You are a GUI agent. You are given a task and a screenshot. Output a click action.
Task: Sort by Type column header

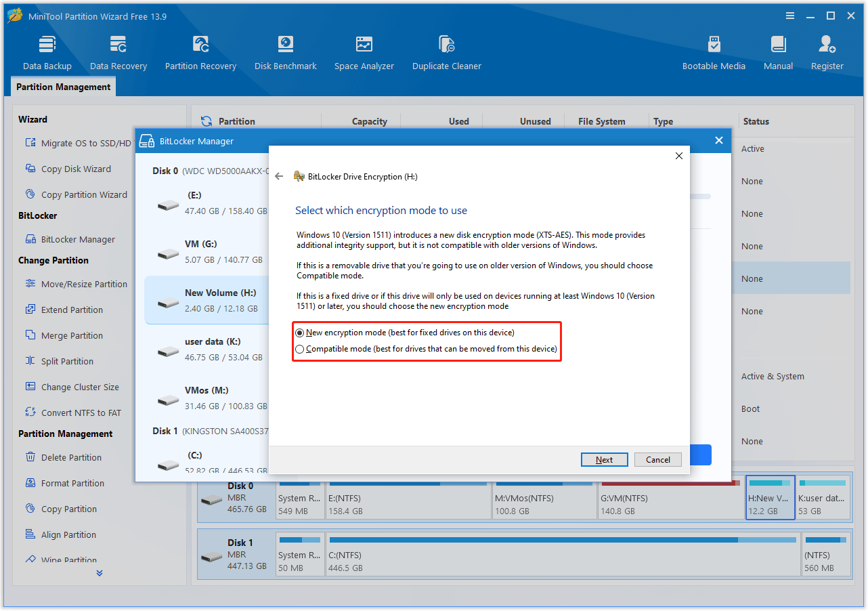663,121
